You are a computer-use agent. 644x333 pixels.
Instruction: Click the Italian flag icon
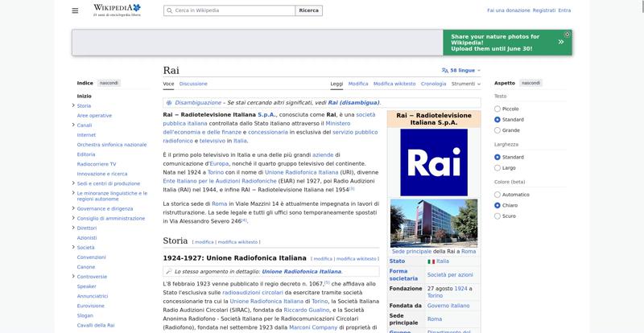coord(431,261)
